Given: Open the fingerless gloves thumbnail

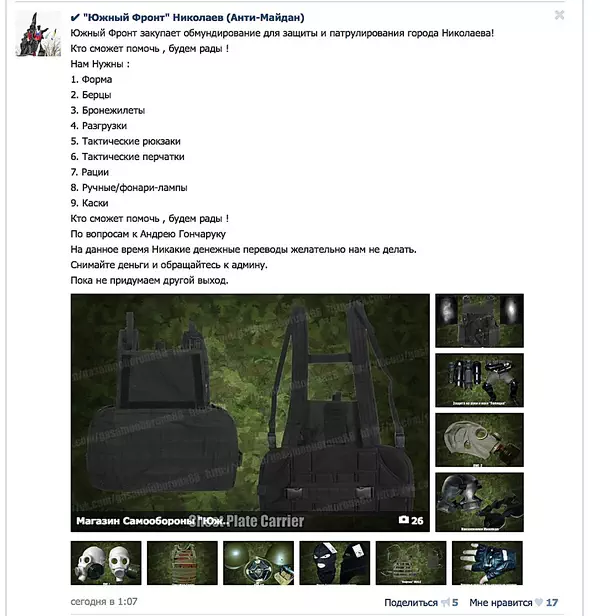Looking at the screenshot, I should [x=487, y=563].
